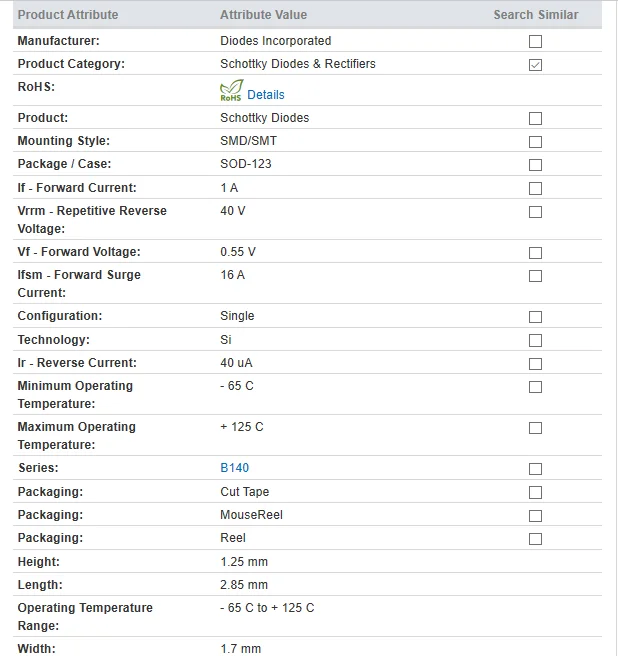Viewport: 618px width, 656px height.
Task: Click the Width 1.7 mm value
Action: (241, 649)
